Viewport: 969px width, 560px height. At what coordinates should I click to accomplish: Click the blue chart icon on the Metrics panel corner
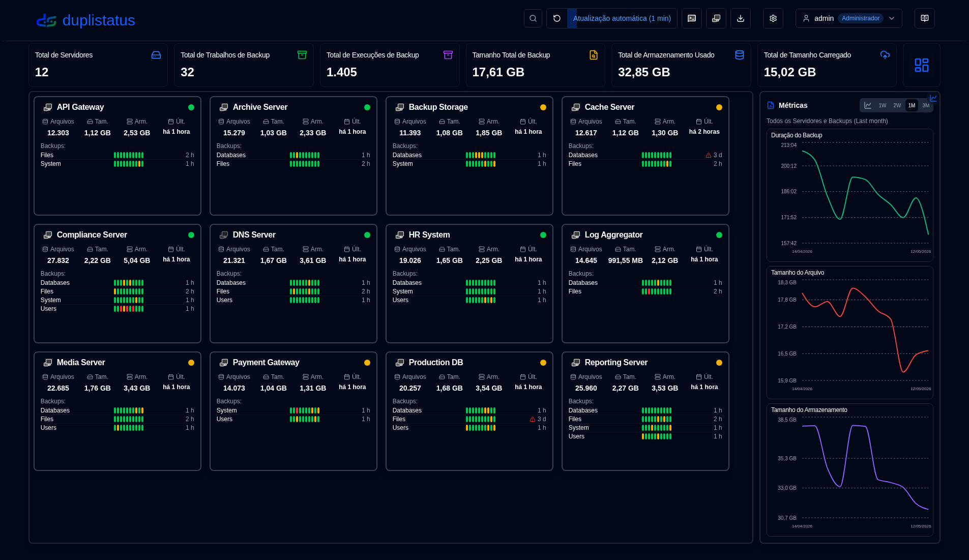(x=933, y=98)
